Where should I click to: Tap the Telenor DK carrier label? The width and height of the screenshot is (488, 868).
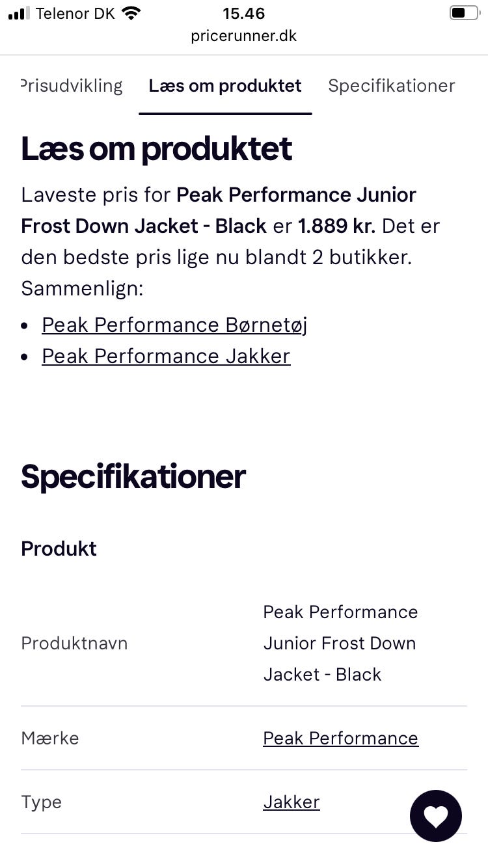click(75, 14)
